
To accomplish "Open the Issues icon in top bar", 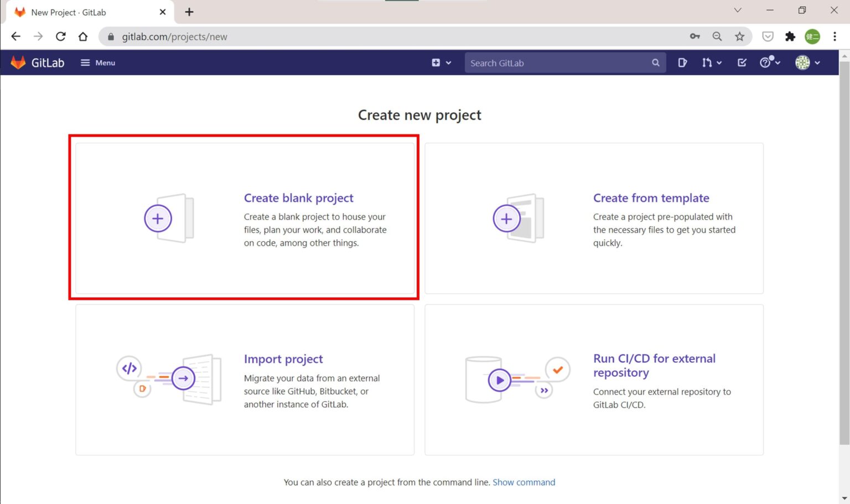I will tap(682, 63).
